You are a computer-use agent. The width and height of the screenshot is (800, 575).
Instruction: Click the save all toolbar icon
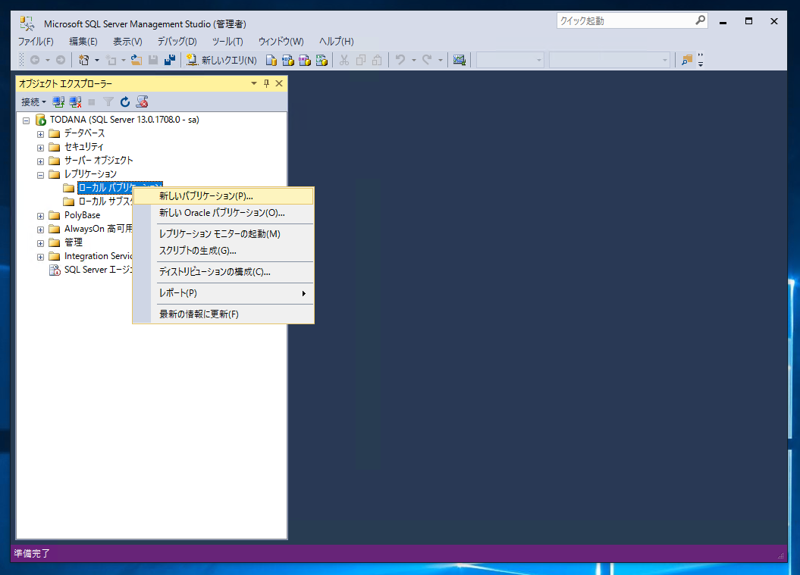[170, 60]
